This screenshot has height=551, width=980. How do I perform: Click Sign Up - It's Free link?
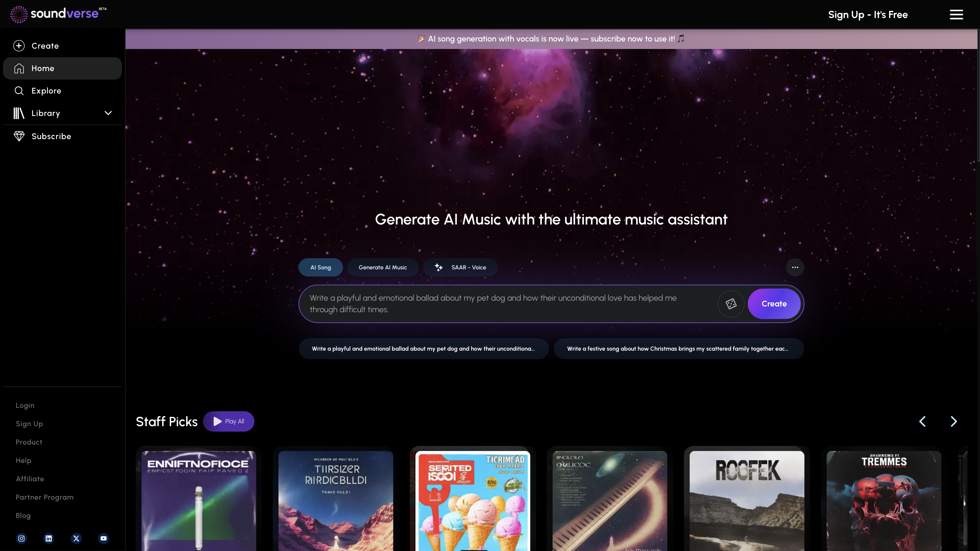pyautogui.click(x=868, y=15)
